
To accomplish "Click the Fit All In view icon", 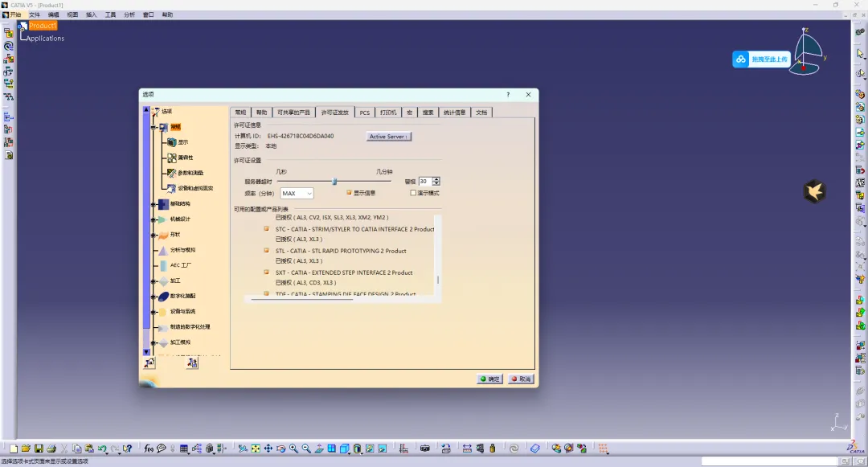I will click(256, 449).
